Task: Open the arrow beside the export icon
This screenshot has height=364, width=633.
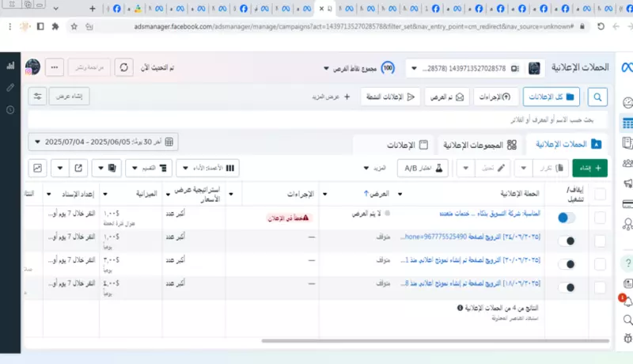Action: click(x=60, y=168)
